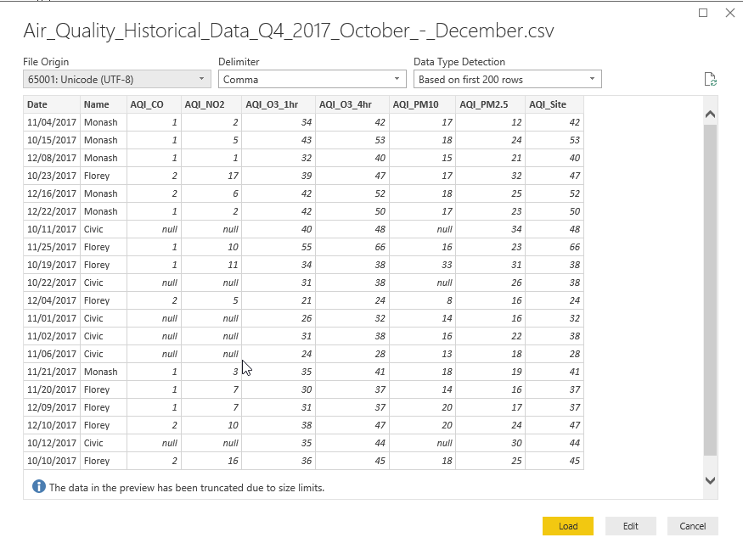Click the 11/04/2017 date cell
The width and height of the screenshot is (743, 560).
click(52, 122)
